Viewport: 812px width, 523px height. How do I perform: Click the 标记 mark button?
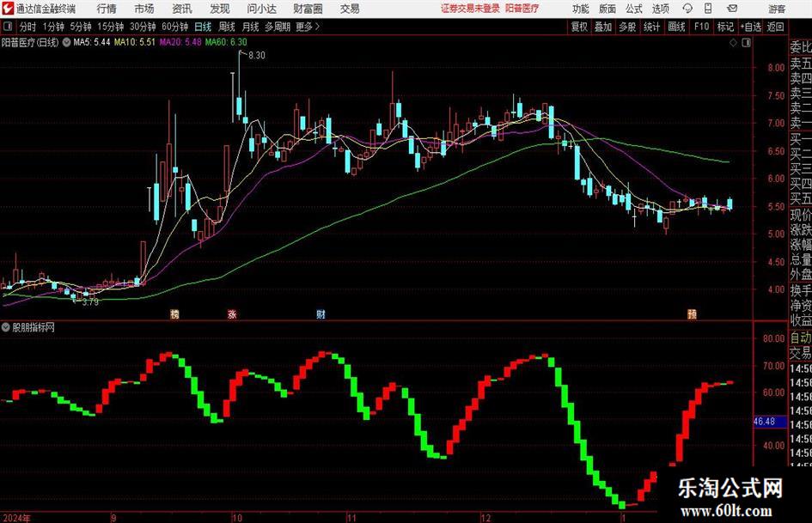pyautogui.click(x=725, y=27)
